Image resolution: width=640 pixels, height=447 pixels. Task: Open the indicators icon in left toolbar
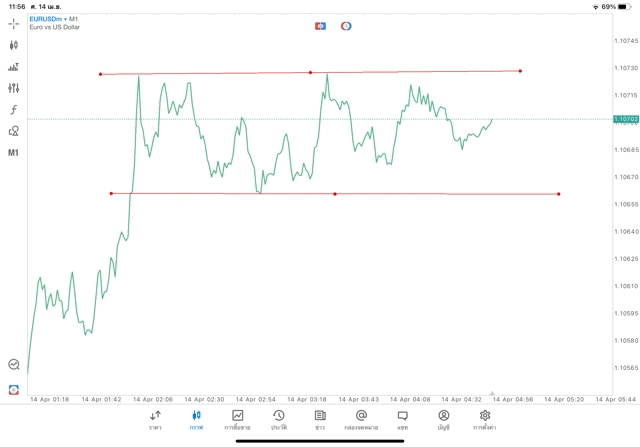pos(13,67)
